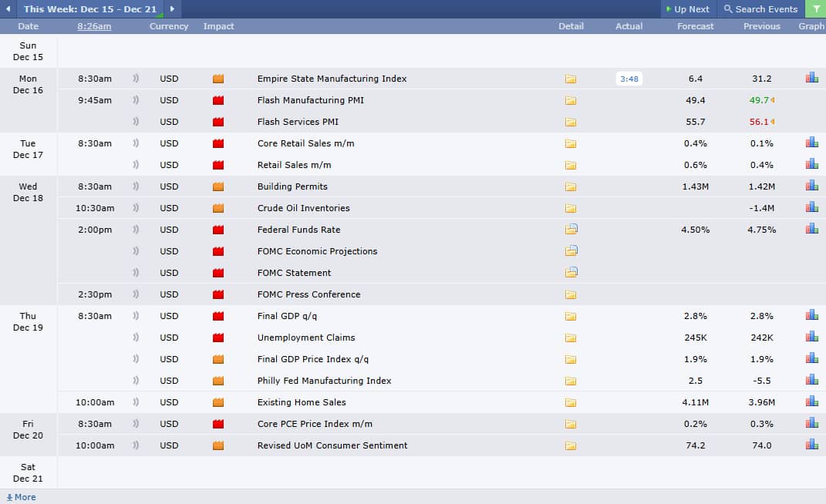826x504 pixels.
Task: Open the calendar filter funnel icon
Action: (815, 9)
